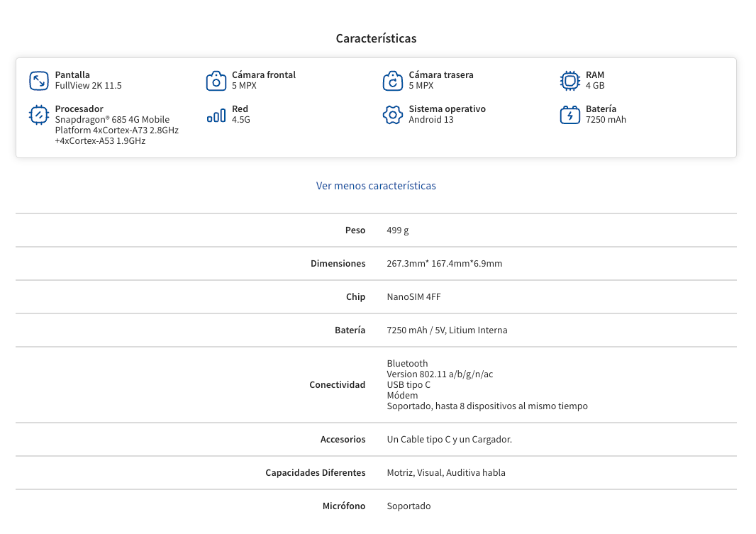This screenshot has width=756, height=534.
Task: Click the Red signal bars icon
Action: (216, 115)
